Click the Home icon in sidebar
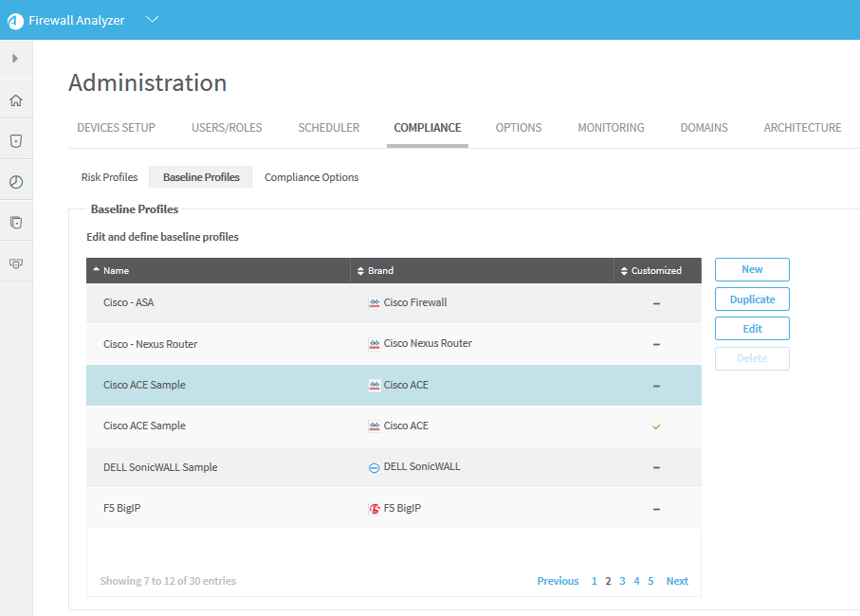The height and width of the screenshot is (616, 860). pyautogui.click(x=15, y=100)
